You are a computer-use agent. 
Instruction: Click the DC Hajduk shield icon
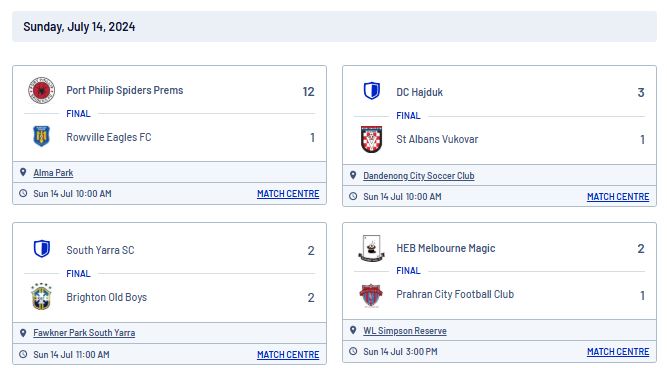372,91
